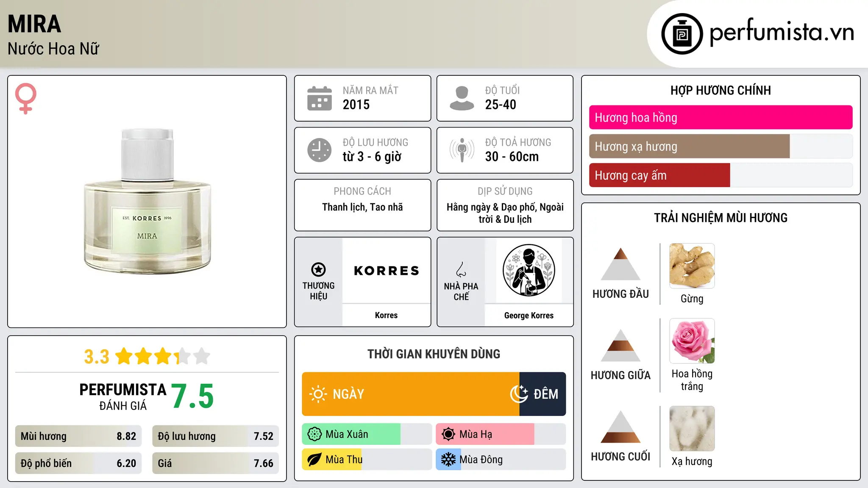
Task: Click the George Korres perfumer name
Action: 529,316
